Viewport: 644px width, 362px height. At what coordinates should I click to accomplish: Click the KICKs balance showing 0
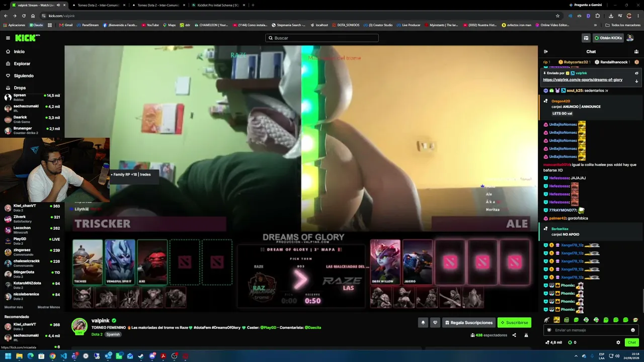pyautogui.click(x=572, y=342)
